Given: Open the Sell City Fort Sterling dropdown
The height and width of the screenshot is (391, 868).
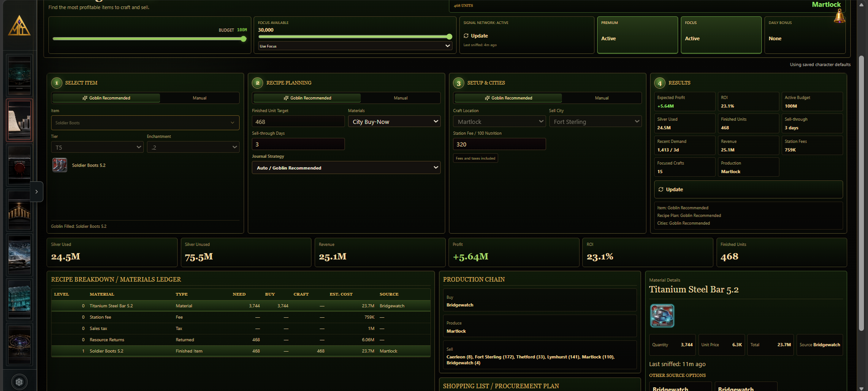Looking at the screenshot, I should [595, 121].
